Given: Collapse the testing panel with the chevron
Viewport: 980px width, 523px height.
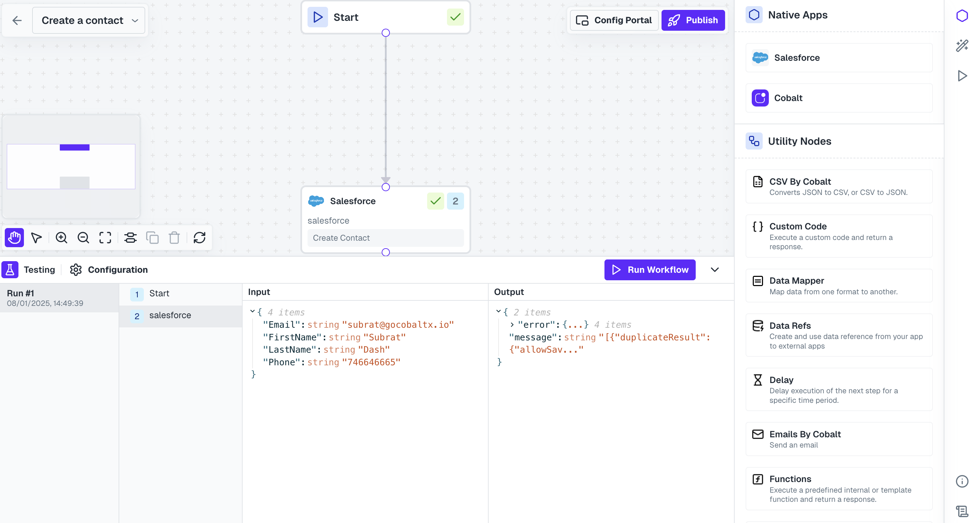Looking at the screenshot, I should point(714,270).
